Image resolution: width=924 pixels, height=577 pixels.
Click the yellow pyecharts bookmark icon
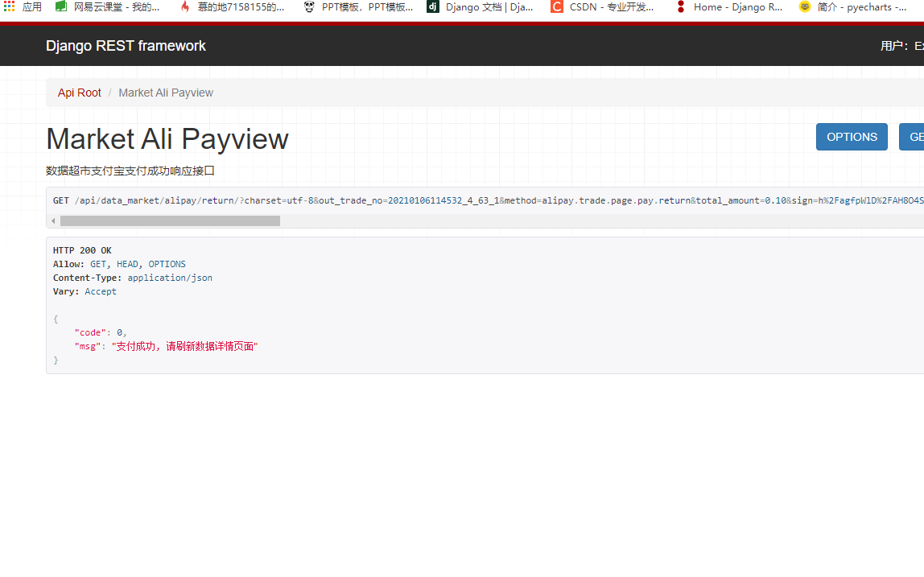coord(805,6)
